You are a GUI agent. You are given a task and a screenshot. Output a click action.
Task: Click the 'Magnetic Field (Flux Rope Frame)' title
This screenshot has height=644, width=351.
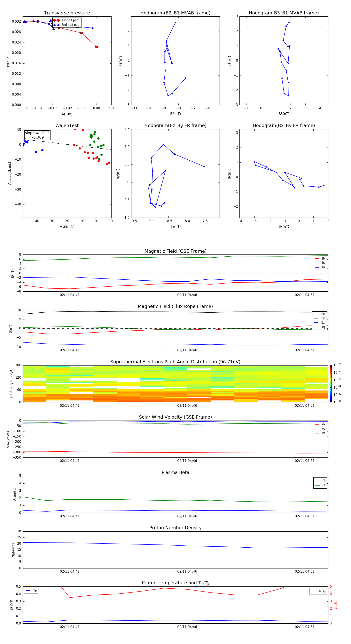click(175, 307)
